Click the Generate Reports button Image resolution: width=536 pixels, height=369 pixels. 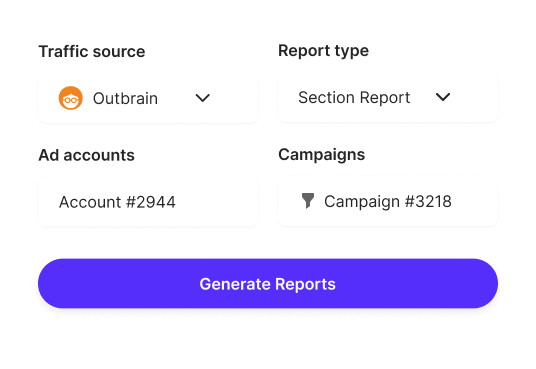(x=268, y=284)
